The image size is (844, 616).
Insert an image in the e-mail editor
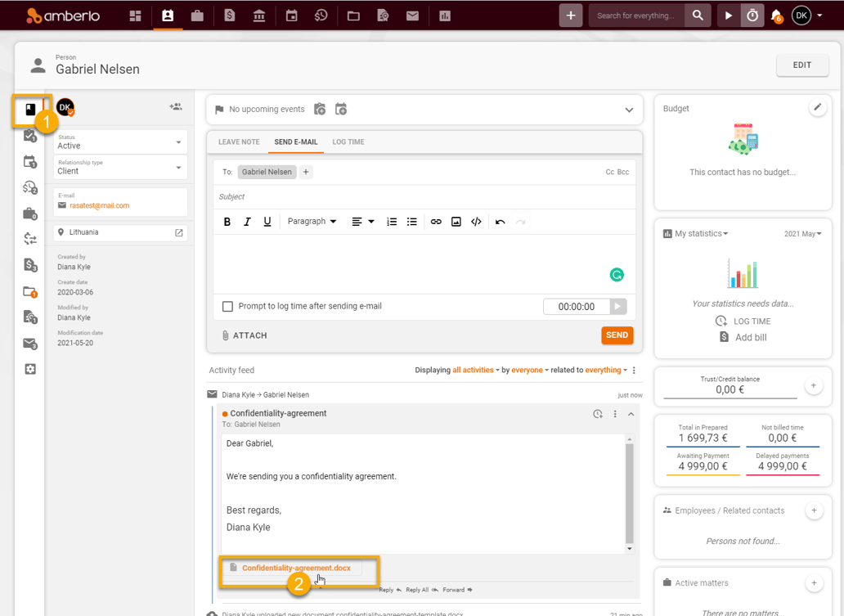pos(456,221)
